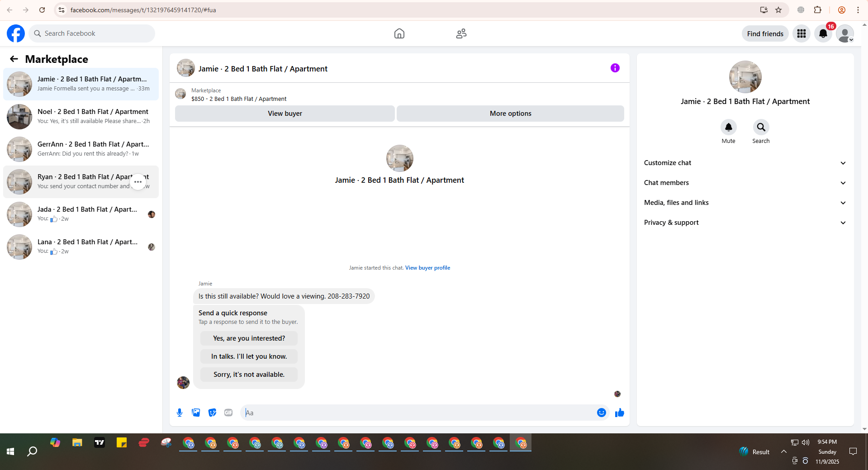Open File Explorer from the taskbar
This screenshot has width=868, height=470.
(77, 443)
